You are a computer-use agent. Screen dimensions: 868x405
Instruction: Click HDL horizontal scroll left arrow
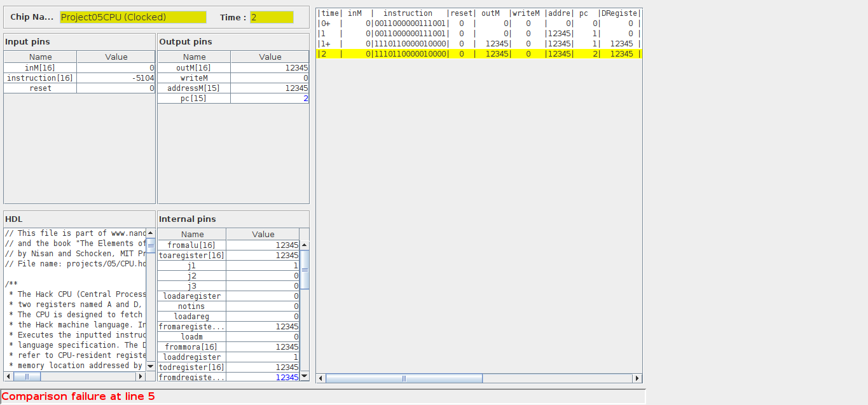(8, 376)
